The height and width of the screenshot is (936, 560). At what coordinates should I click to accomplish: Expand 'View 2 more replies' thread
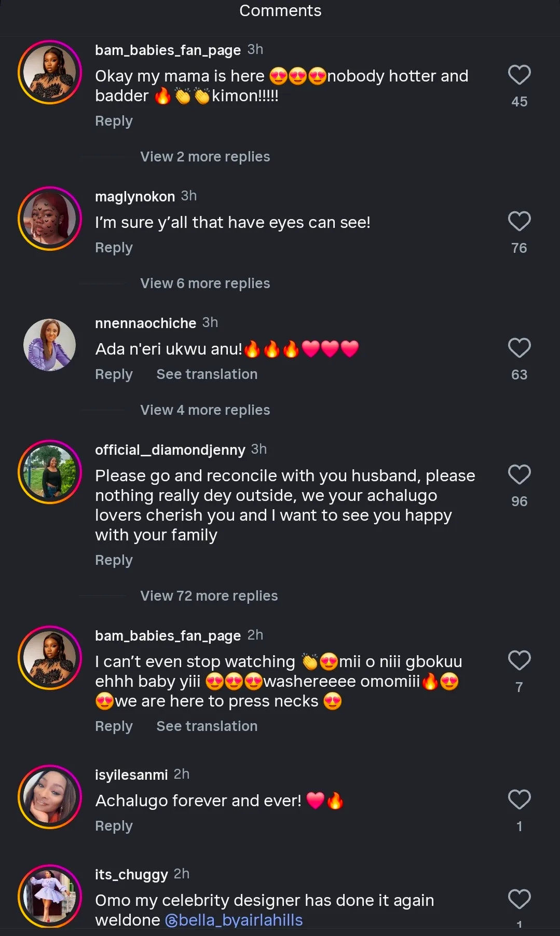(x=205, y=157)
